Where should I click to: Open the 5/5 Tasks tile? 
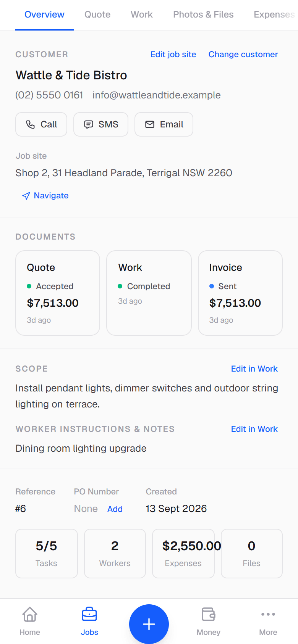(x=47, y=554)
